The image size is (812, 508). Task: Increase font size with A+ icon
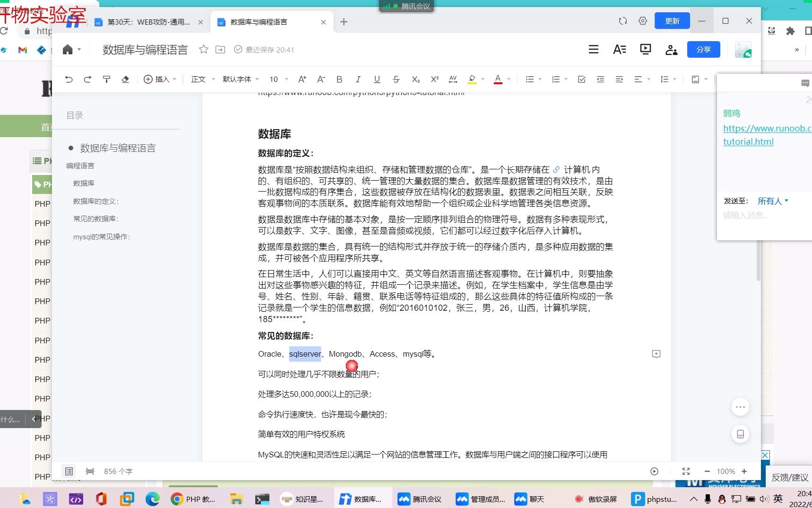[x=302, y=79]
